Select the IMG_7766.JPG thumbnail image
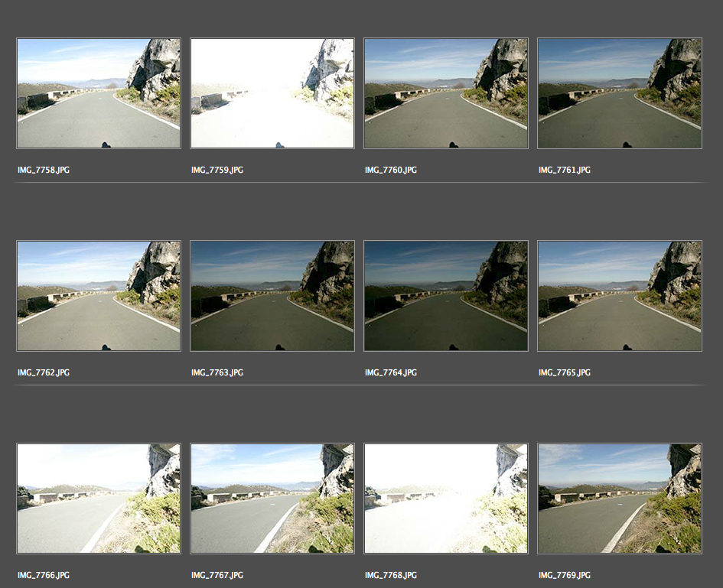723x588 pixels. [x=99, y=499]
